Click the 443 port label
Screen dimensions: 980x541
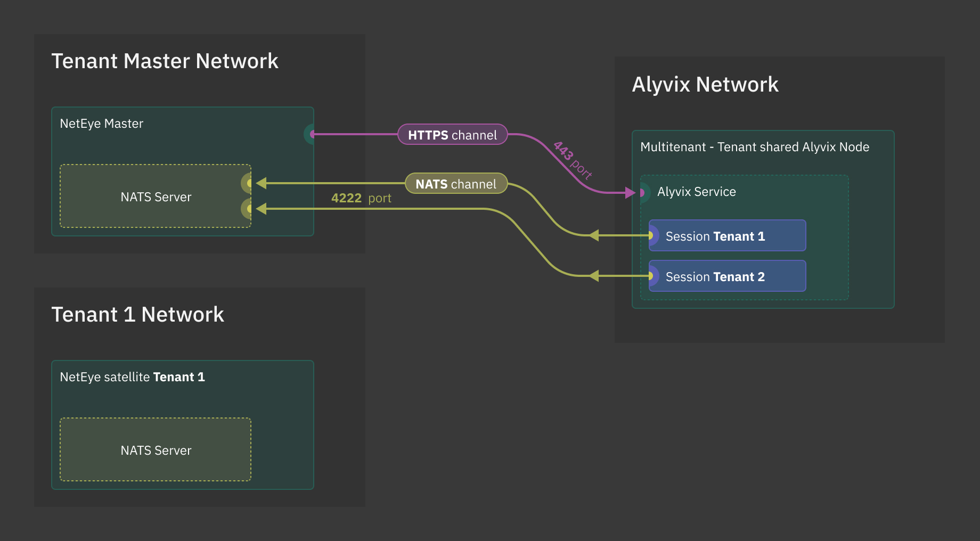point(573,160)
